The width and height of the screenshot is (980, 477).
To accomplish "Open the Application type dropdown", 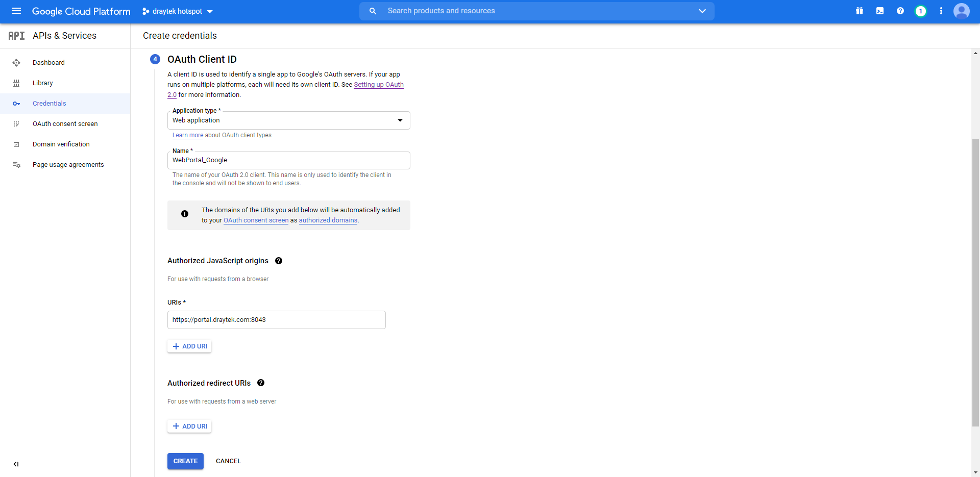I will [x=288, y=120].
